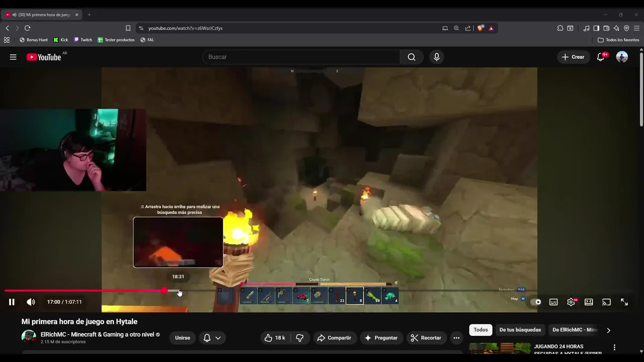The image size is (644, 362).
Task: Open Brave Rewards triangle icon
Action: [x=491, y=28]
